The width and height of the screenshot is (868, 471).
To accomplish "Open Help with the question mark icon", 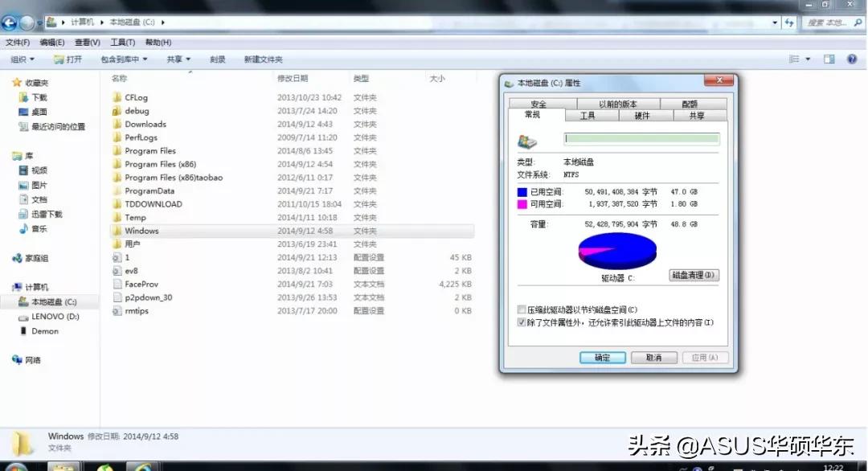I will (852, 58).
